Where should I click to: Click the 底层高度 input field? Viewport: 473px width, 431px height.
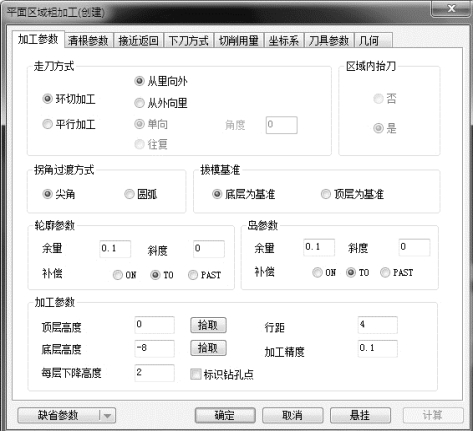(154, 349)
